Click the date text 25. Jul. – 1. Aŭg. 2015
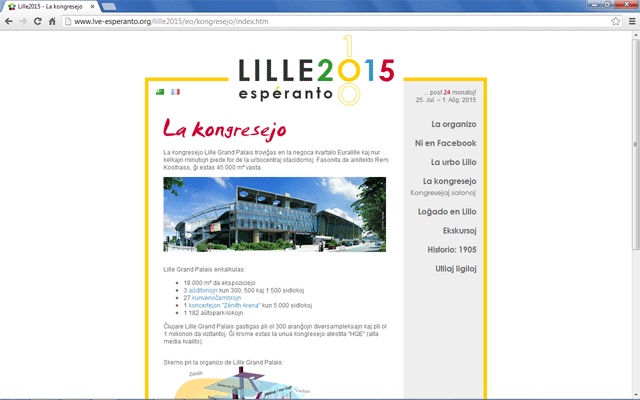The height and width of the screenshot is (400, 640). pos(446,100)
